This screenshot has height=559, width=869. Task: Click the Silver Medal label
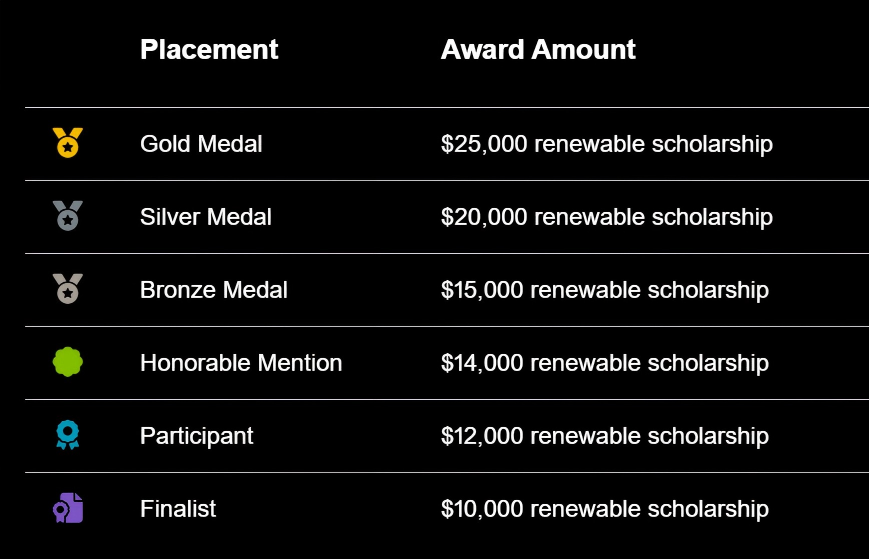pos(206,217)
